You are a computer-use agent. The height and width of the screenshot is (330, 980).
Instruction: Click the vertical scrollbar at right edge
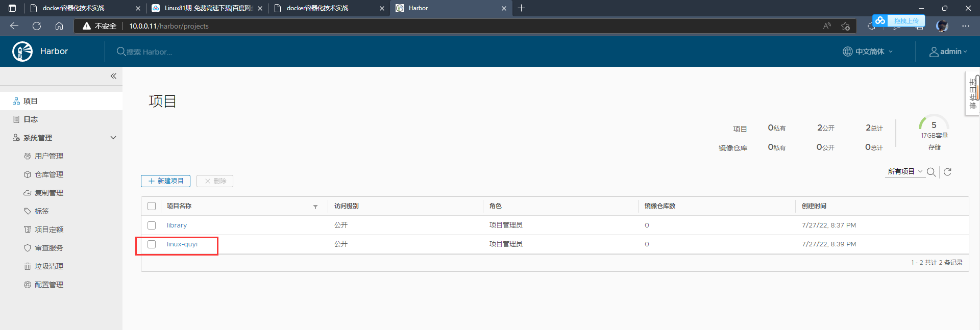[977, 88]
